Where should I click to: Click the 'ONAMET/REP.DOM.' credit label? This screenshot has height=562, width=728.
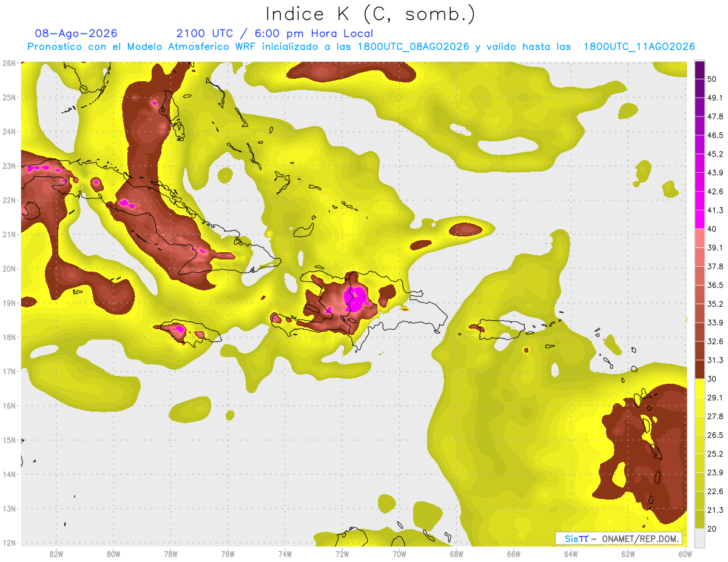tap(641, 538)
